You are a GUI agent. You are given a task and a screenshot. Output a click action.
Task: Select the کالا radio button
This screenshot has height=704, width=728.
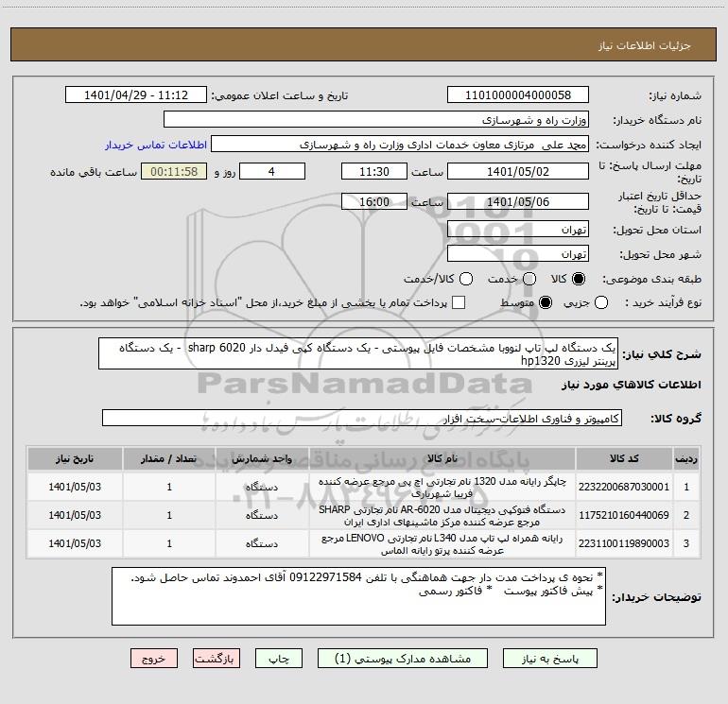[578, 279]
